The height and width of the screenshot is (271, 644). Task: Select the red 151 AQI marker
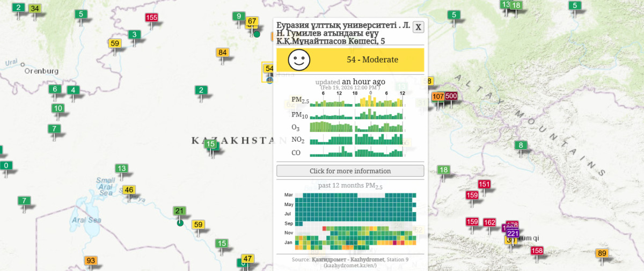tap(484, 185)
